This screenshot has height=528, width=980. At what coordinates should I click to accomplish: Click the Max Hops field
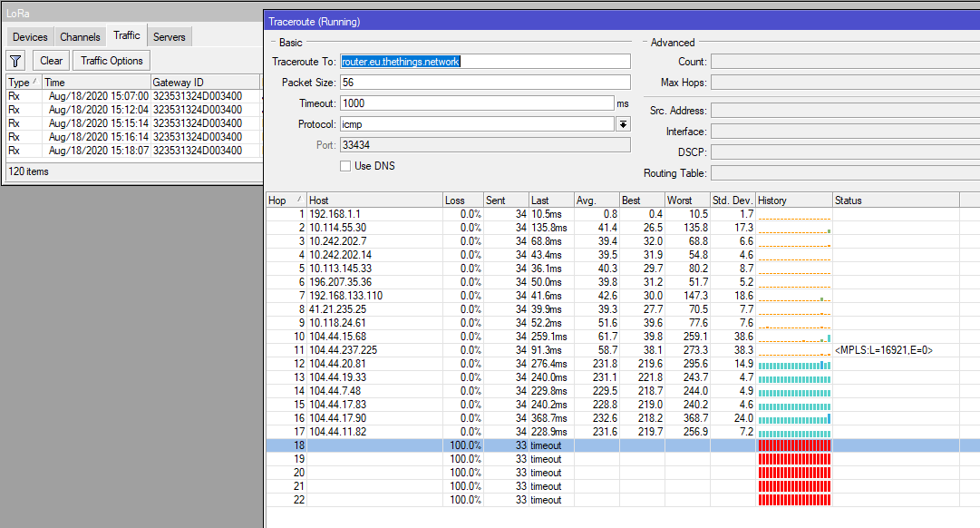845,82
